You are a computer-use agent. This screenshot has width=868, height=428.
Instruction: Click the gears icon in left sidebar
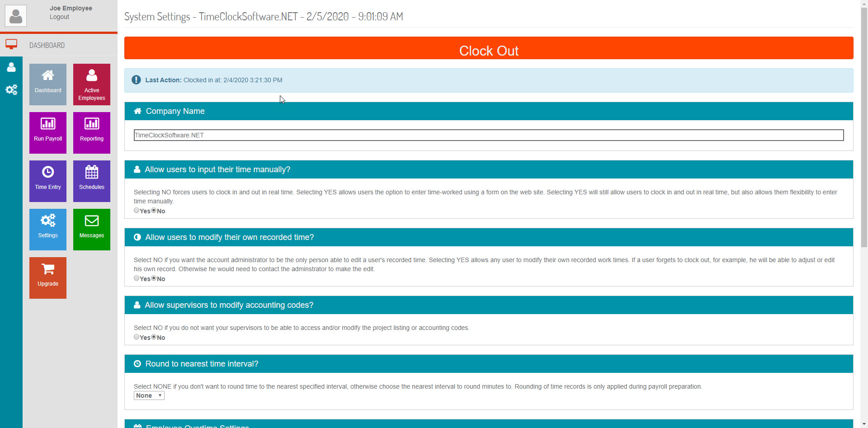point(11,89)
